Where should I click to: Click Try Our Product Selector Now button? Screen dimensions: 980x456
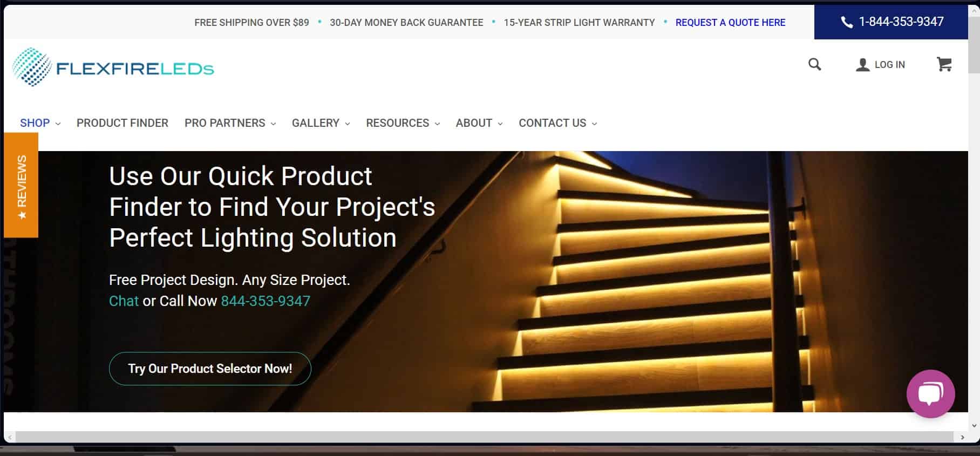210,369
